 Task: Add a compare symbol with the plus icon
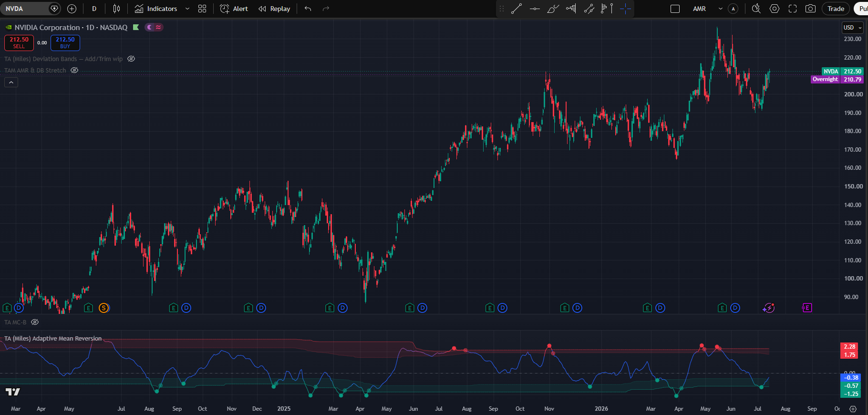[72, 9]
